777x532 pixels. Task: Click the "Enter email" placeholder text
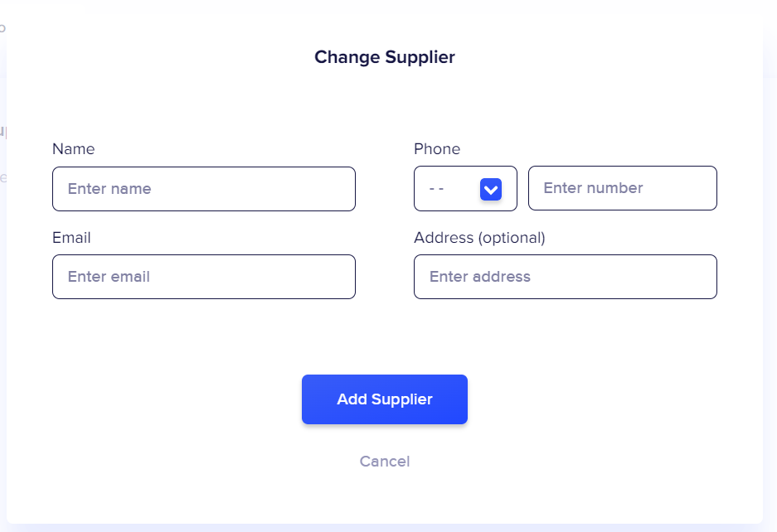[x=109, y=277]
